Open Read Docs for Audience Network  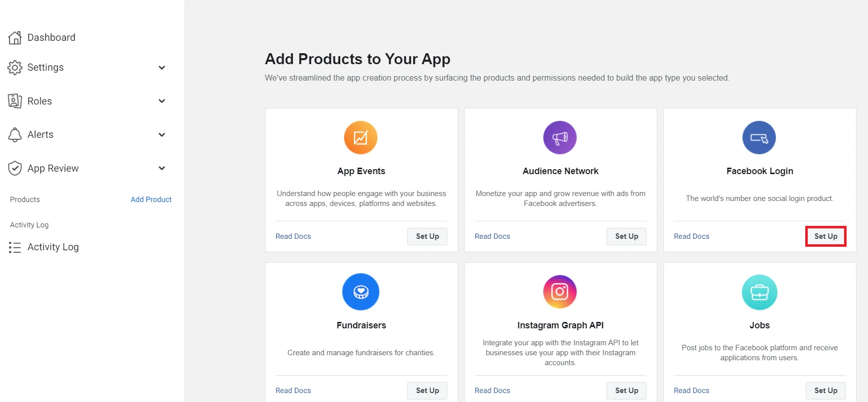pyautogui.click(x=492, y=236)
